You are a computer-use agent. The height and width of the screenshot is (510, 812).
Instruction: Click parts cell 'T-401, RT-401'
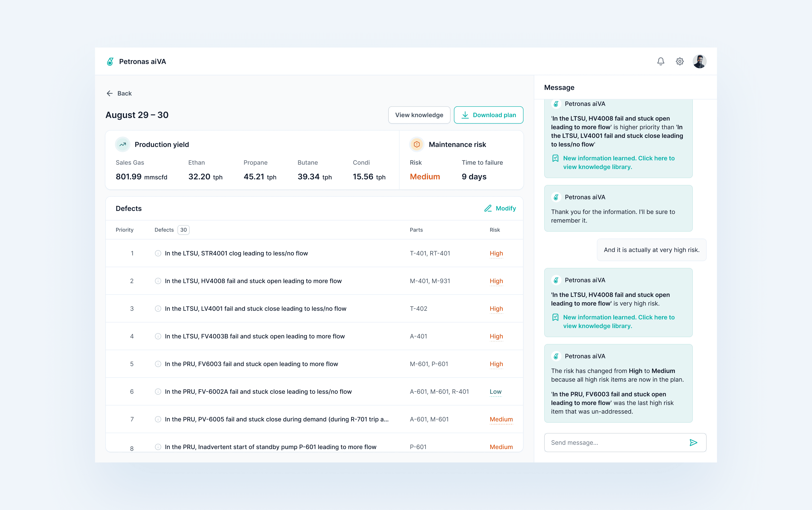click(430, 253)
